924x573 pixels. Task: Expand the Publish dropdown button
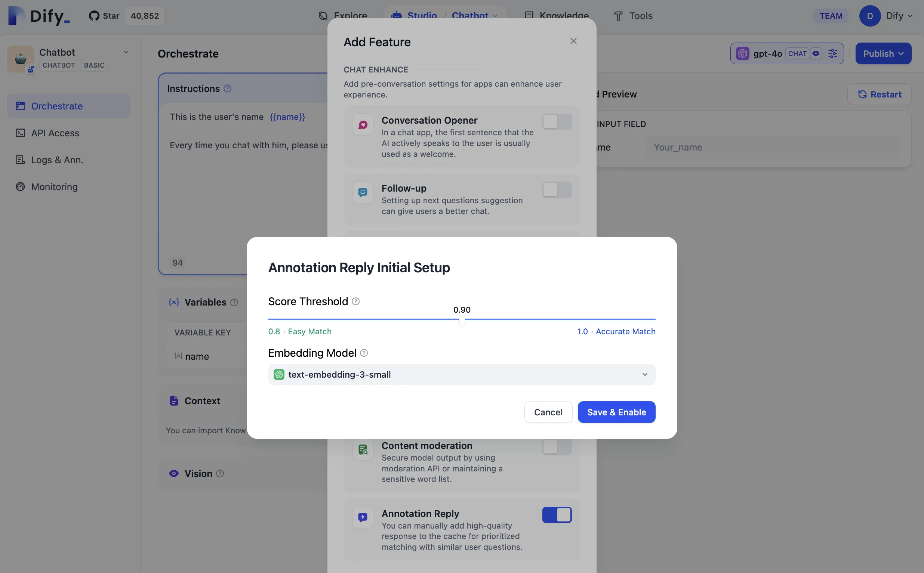coord(883,53)
